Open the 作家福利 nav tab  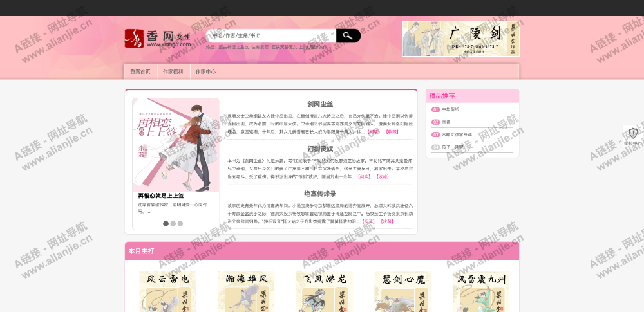click(173, 72)
